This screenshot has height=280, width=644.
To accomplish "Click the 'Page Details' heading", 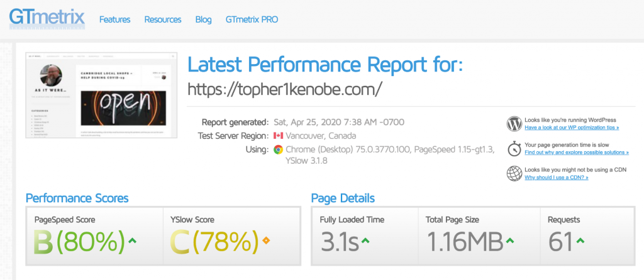I will click(x=343, y=198).
